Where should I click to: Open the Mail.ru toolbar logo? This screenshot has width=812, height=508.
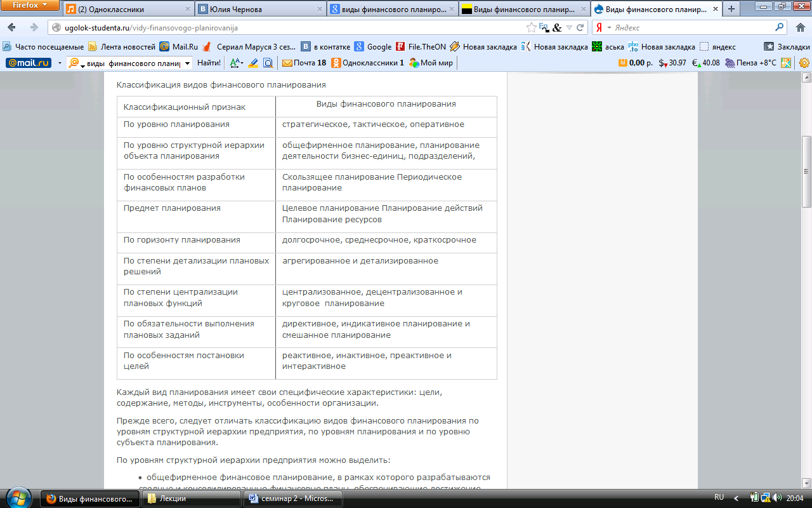click(28, 63)
